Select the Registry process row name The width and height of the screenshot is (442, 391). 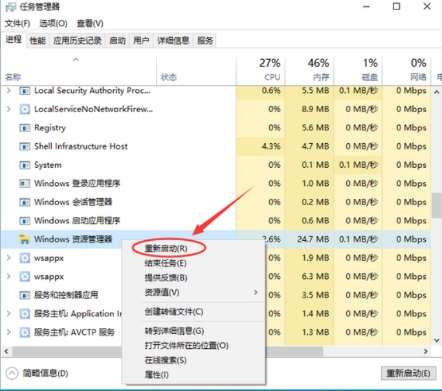coord(50,128)
